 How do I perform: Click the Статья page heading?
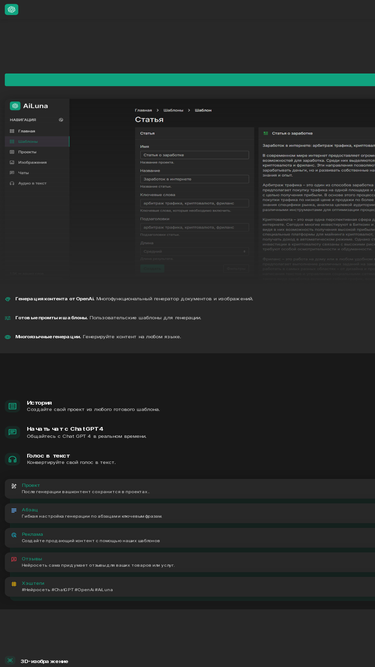pos(149,120)
